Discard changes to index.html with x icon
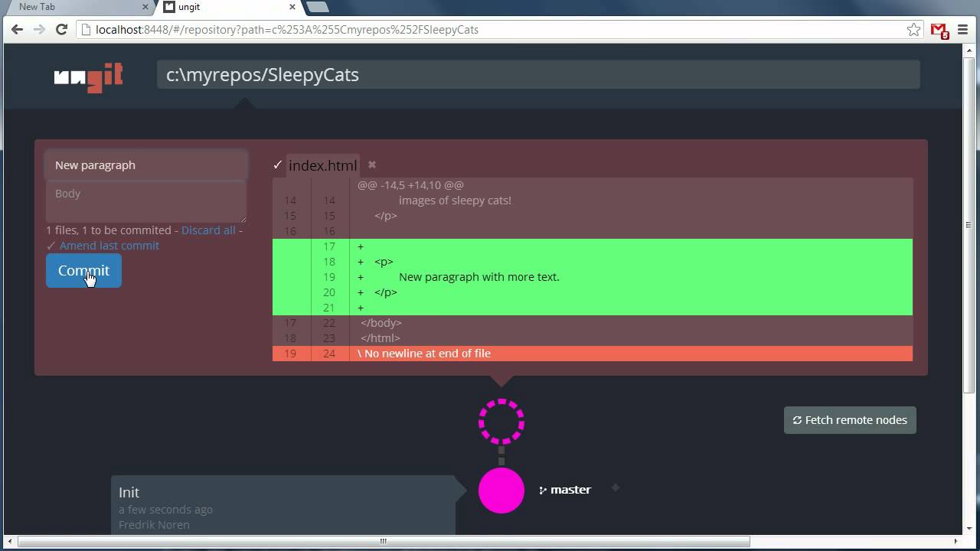The width and height of the screenshot is (980, 551). tap(372, 165)
